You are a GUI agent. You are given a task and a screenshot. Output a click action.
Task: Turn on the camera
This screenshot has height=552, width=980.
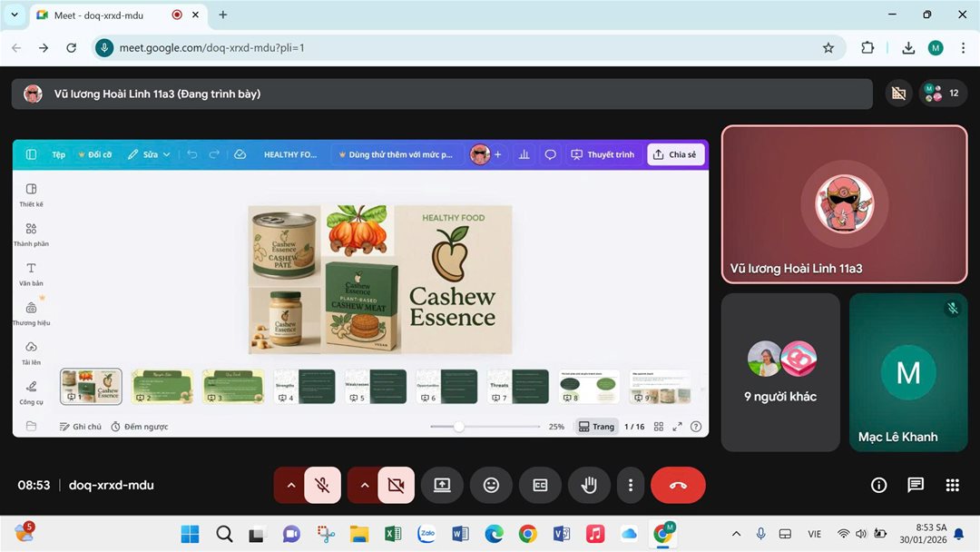pyautogui.click(x=396, y=485)
